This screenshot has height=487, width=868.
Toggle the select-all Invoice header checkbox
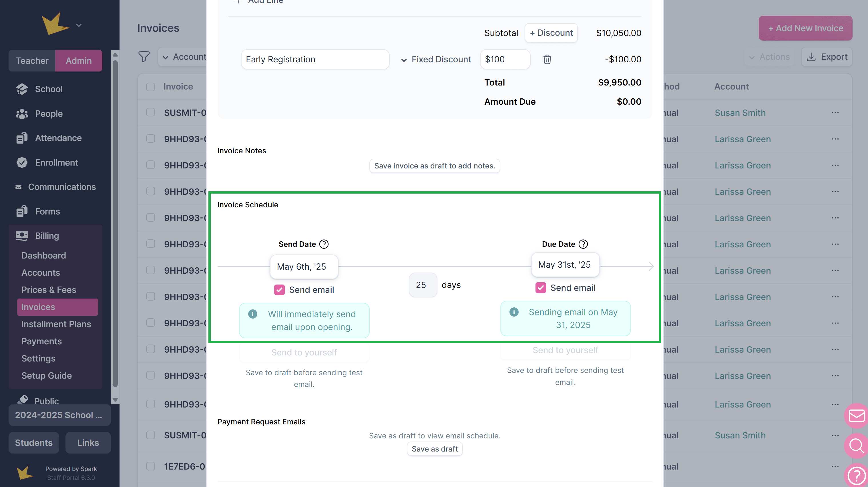coord(151,87)
